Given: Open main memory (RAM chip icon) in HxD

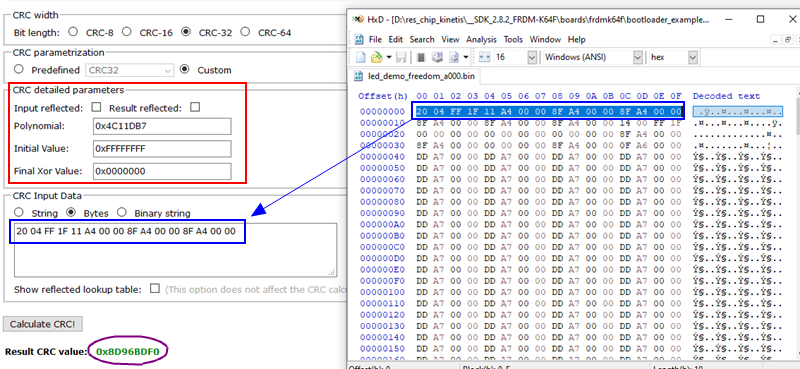Looking at the screenshot, I should pos(421,57).
